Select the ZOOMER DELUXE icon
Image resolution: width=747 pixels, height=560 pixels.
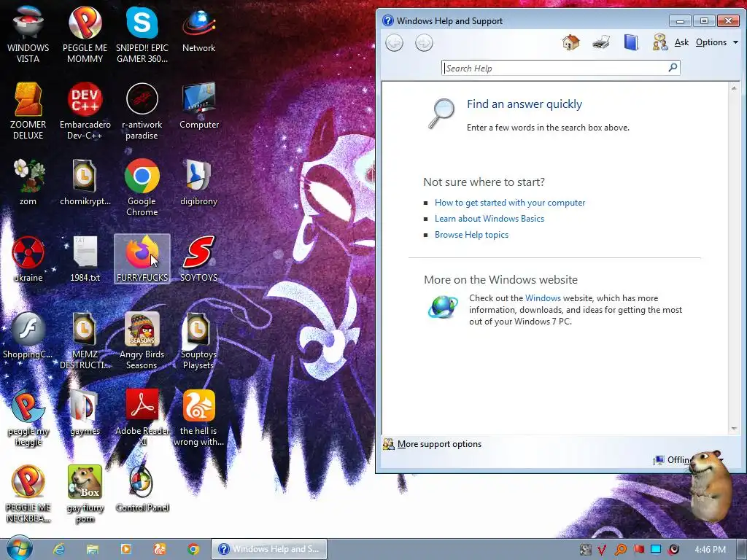pos(28,111)
